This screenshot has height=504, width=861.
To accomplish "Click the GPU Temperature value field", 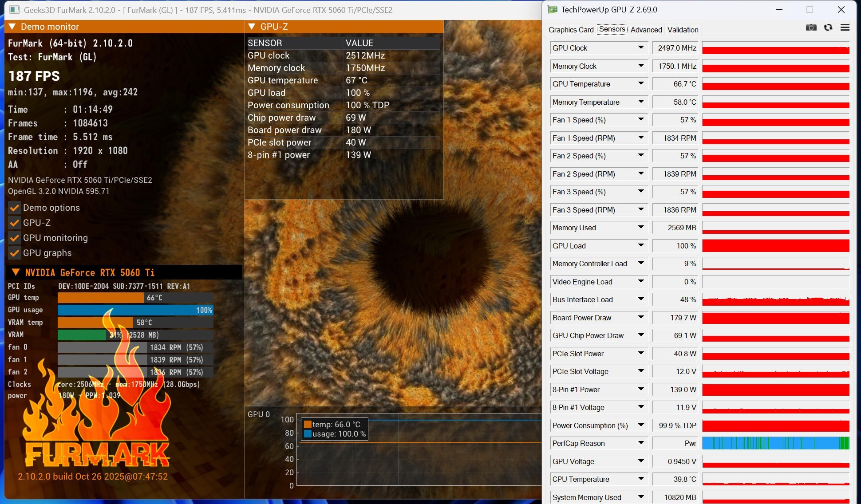I will point(675,84).
